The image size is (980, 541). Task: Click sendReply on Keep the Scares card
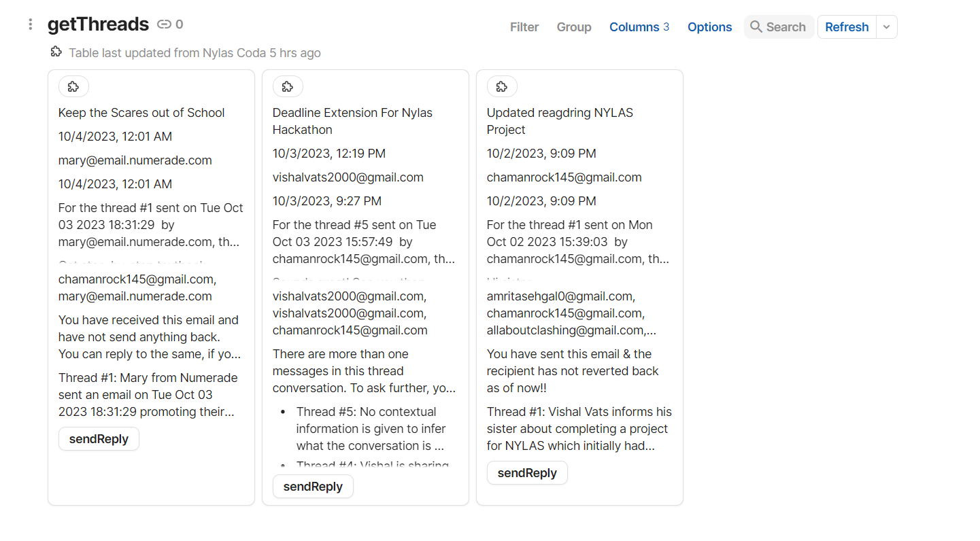tap(99, 439)
